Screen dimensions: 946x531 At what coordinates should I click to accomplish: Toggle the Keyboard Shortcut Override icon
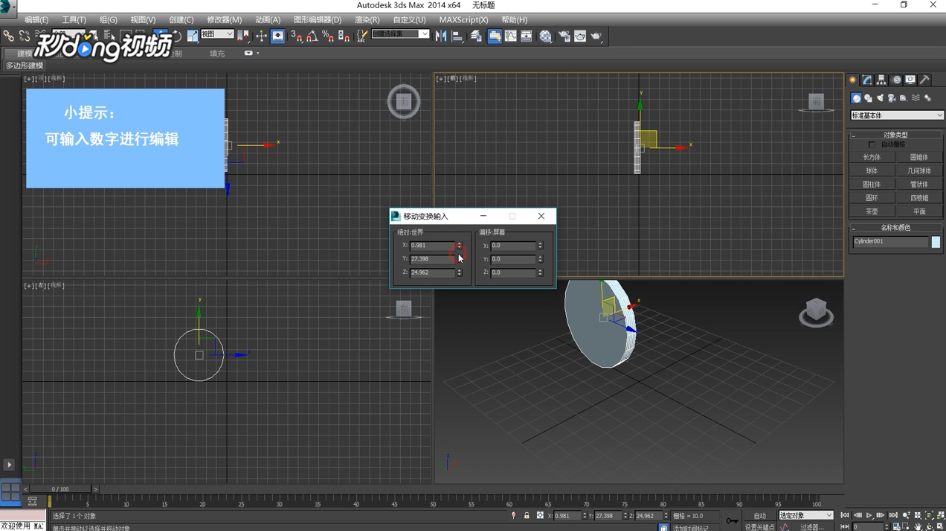point(278,36)
